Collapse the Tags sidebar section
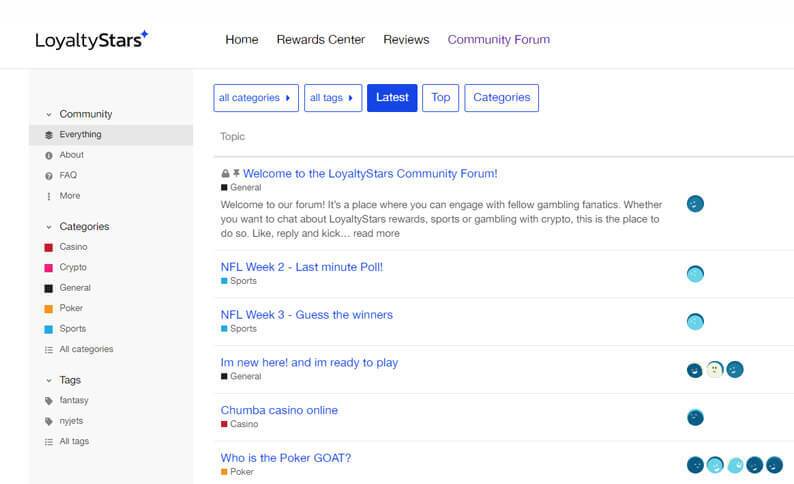This screenshot has width=794, height=484. coord(49,380)
